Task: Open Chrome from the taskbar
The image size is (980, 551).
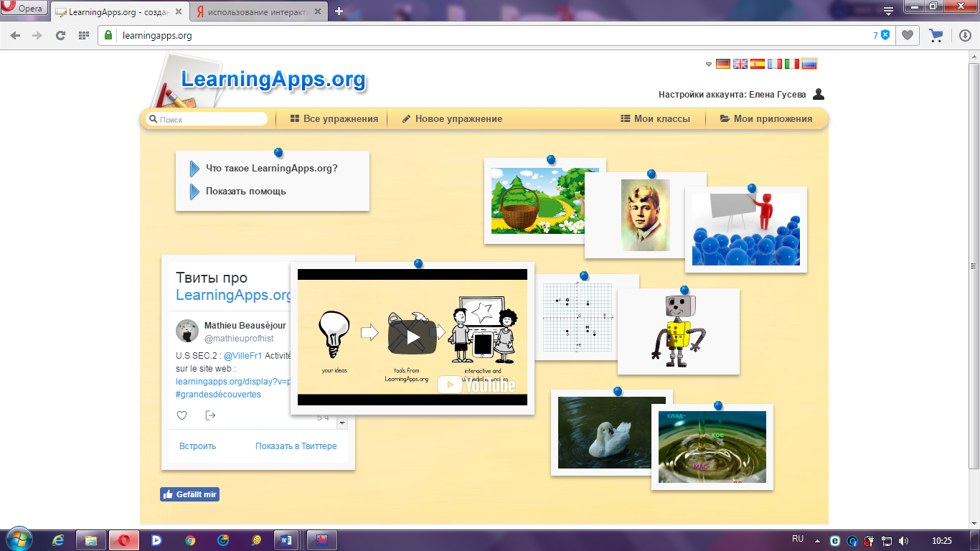Action: 189,540
